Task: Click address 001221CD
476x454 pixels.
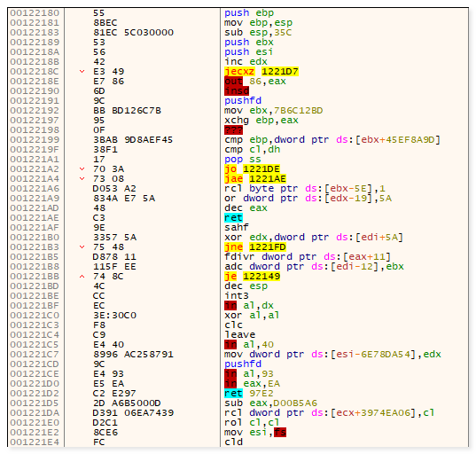Action: pos(35,364)
